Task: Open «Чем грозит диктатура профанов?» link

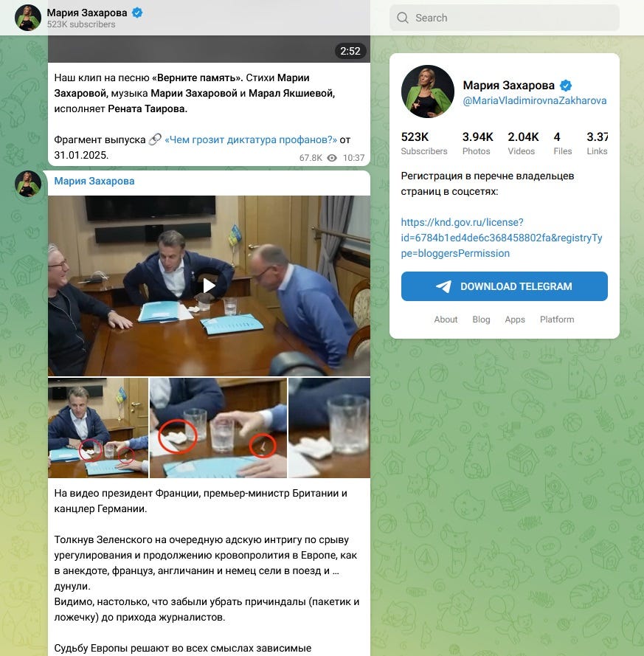Action: click(251, 139)
